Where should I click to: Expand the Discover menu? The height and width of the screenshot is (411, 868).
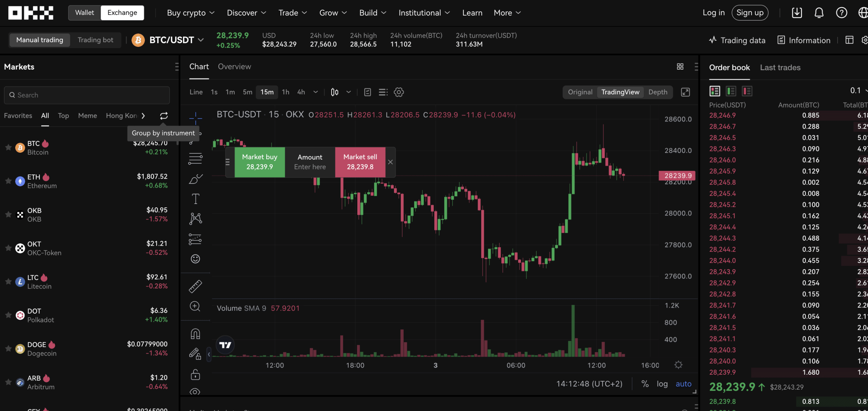click(x=246, y=13)
